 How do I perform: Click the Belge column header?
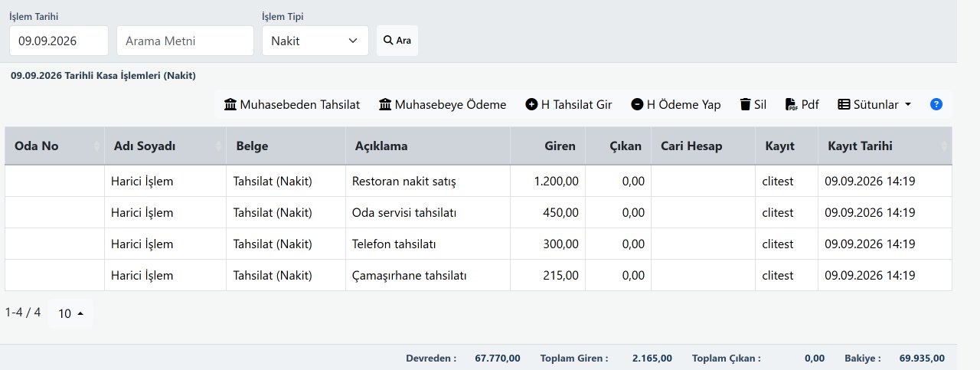tap(286, 146)
